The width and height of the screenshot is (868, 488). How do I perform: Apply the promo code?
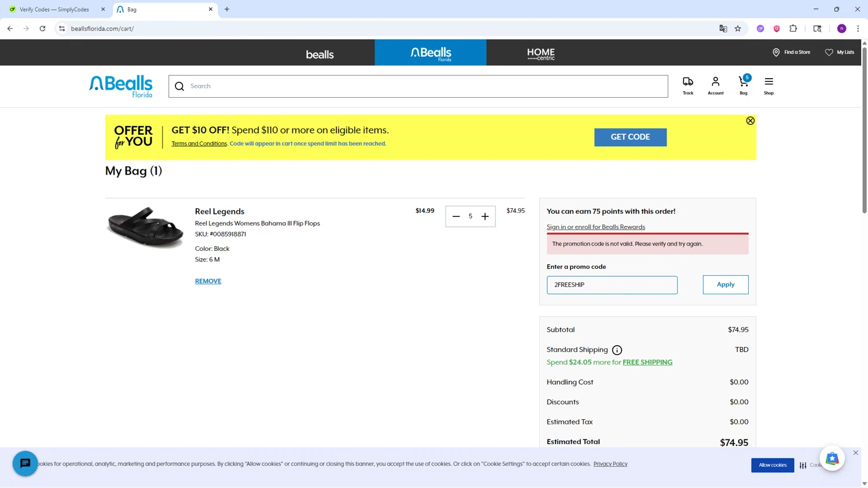tap(725, 284)
